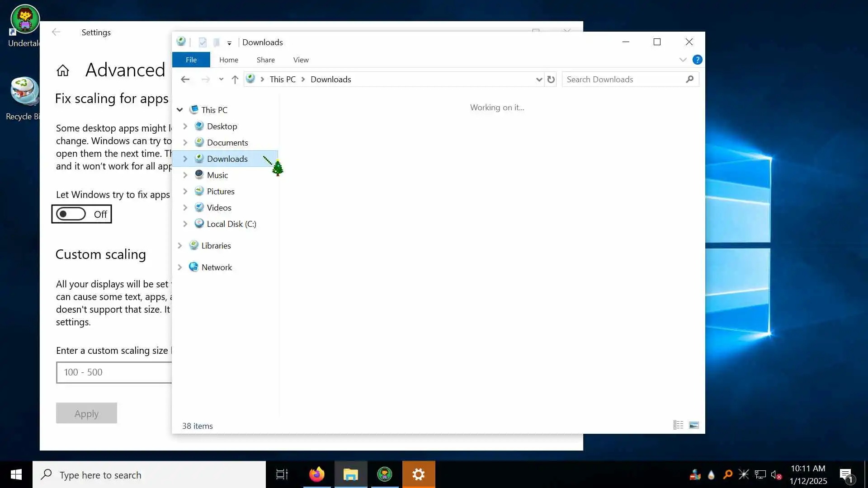Switch to large icons view
This screenshot has width=868, height=488.
[693, 425]
